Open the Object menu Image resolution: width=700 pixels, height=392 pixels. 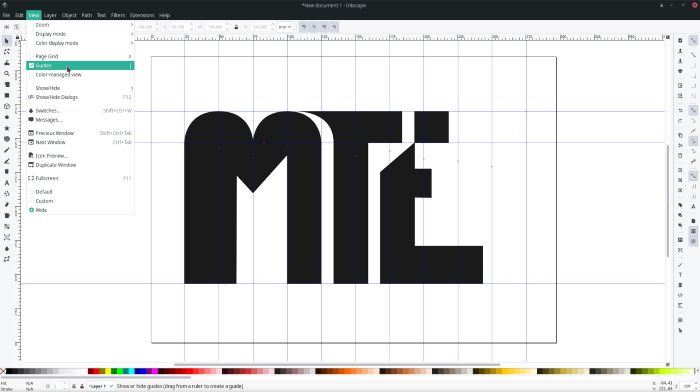pyautogui.click(x=69, y=15)
